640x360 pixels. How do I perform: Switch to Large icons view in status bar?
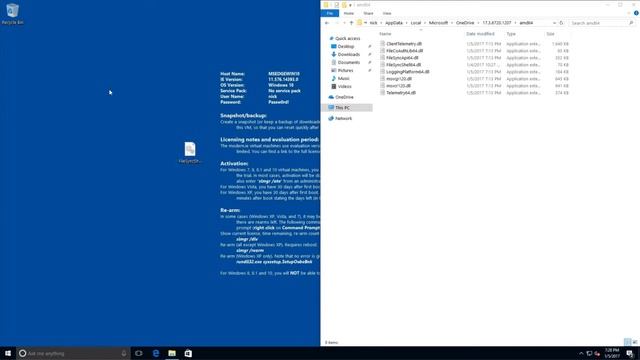[635, 342]
